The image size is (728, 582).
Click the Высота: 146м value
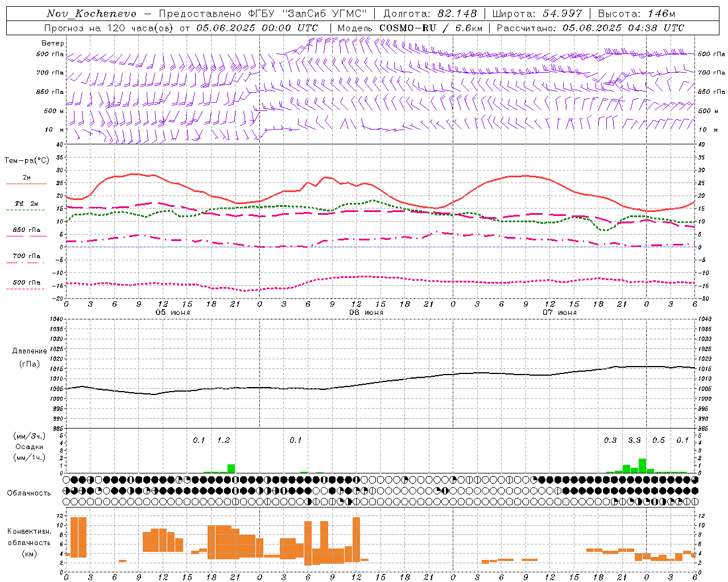point(636,14)
